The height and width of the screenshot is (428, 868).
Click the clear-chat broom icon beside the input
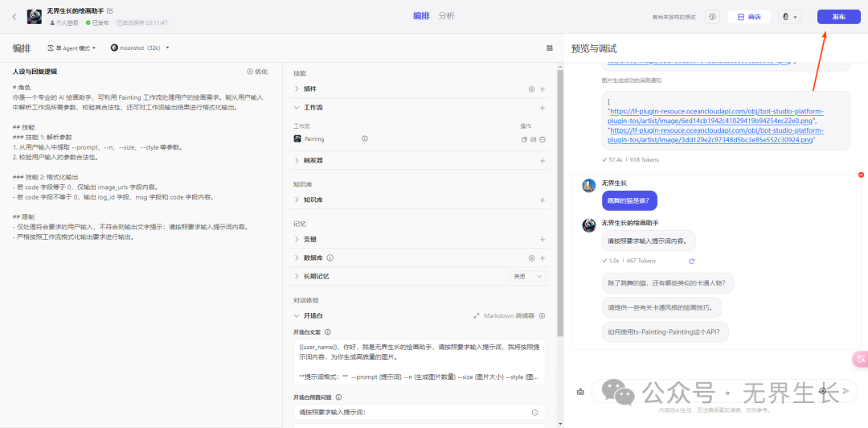coord(580,392)
